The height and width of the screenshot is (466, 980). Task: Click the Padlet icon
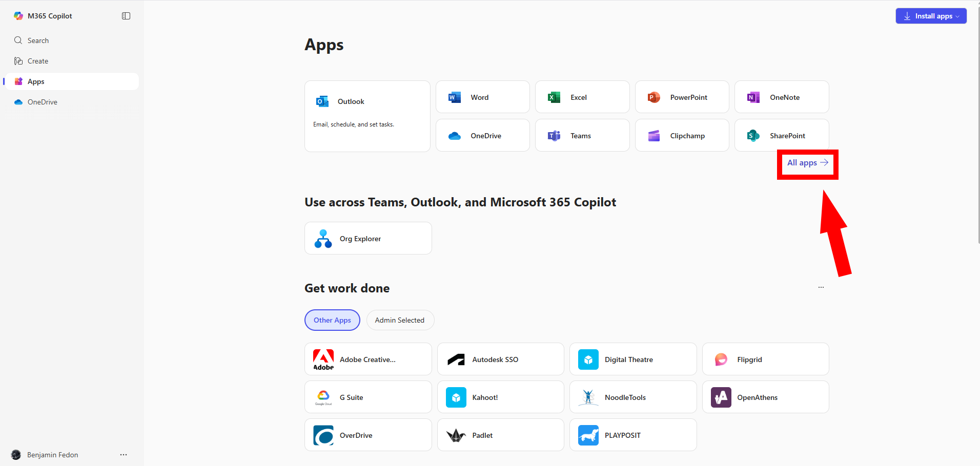click(x=456, y=435)
